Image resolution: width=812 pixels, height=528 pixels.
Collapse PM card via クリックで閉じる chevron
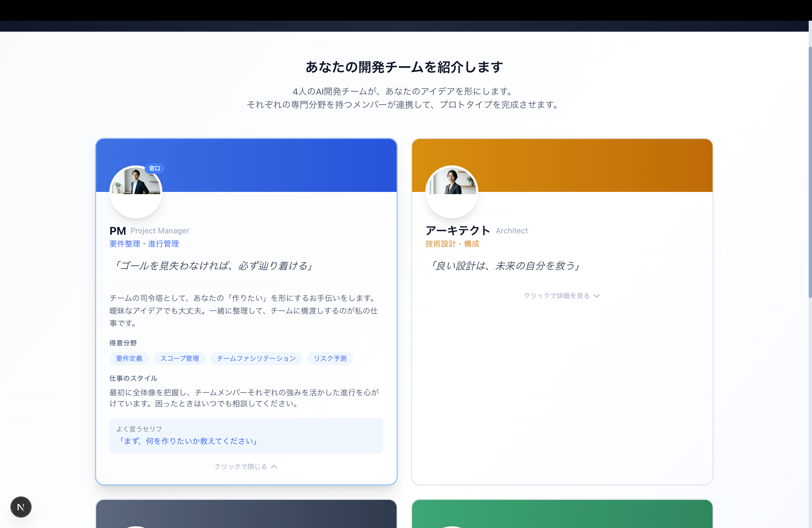[274, 467]
